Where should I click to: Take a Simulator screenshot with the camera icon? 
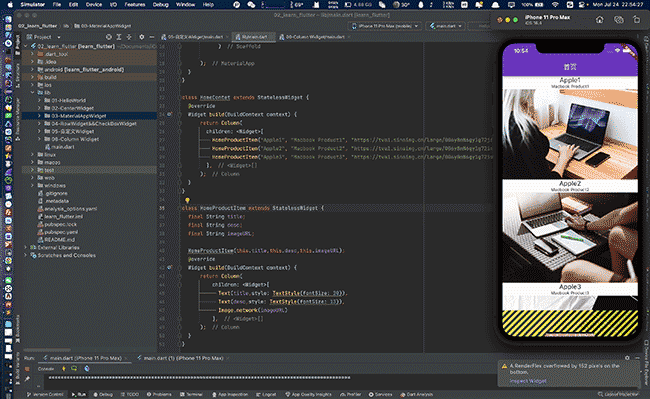click(x=618, y=19)
